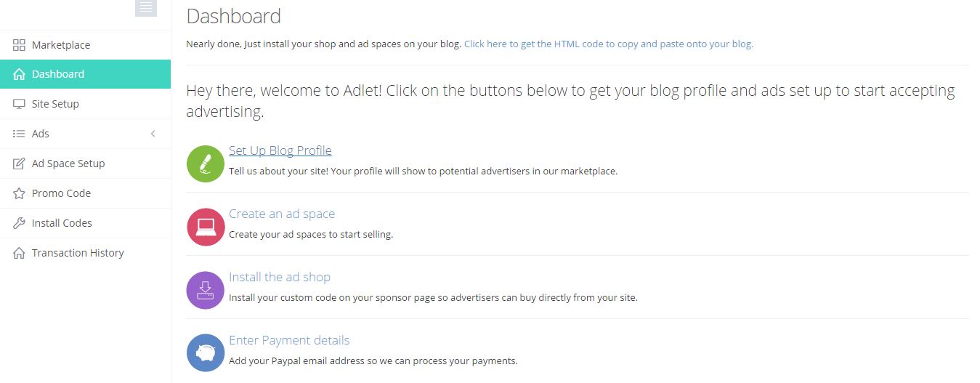Click the Promo Code star icon

(x=20, y=193)
